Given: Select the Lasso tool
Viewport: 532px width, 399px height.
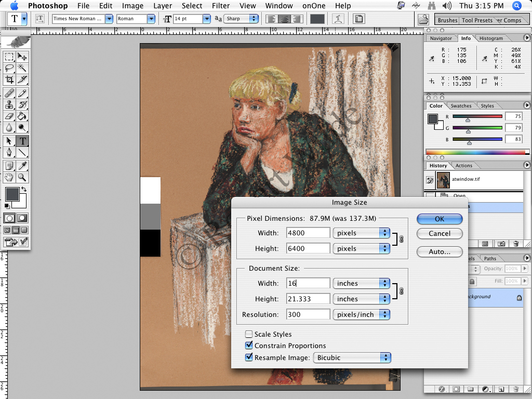Looking at the screenshot, I should coord(9,68).
